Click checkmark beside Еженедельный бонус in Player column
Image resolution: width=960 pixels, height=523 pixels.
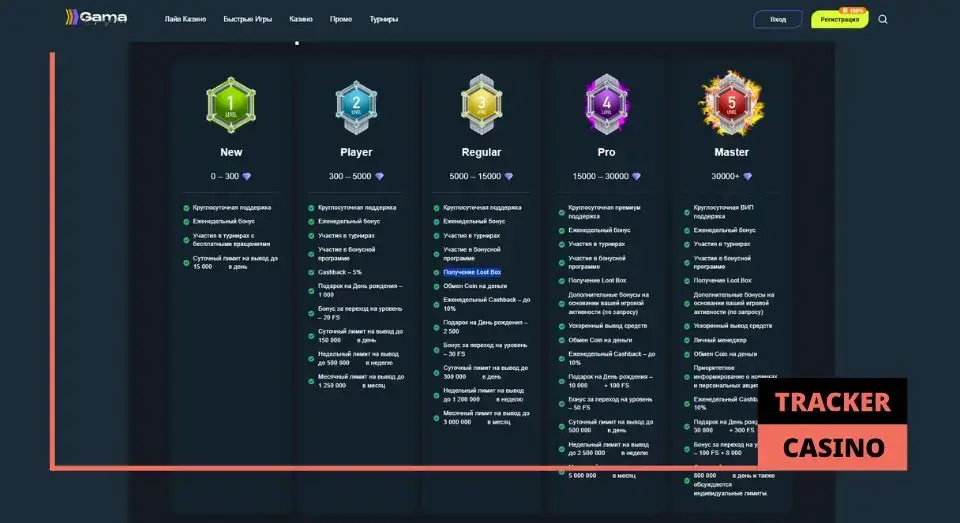point(311,222)
